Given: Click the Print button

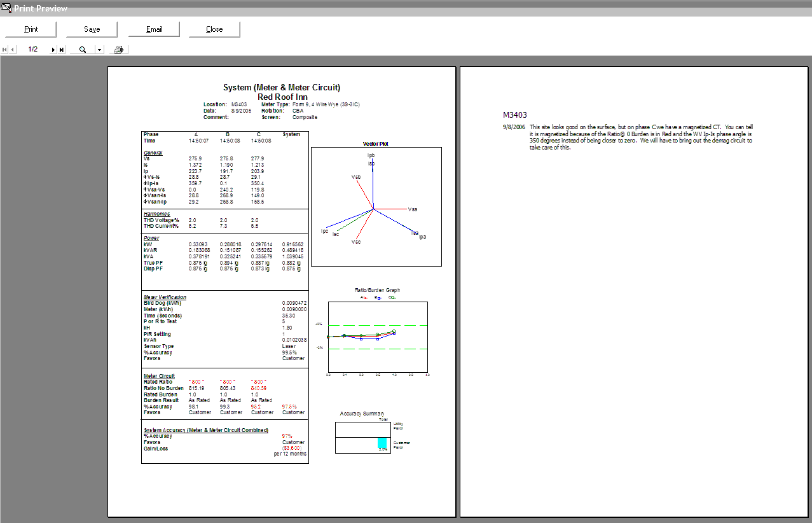Looking at the screenshot, I should pyautogui.click(x=31, y=29).
